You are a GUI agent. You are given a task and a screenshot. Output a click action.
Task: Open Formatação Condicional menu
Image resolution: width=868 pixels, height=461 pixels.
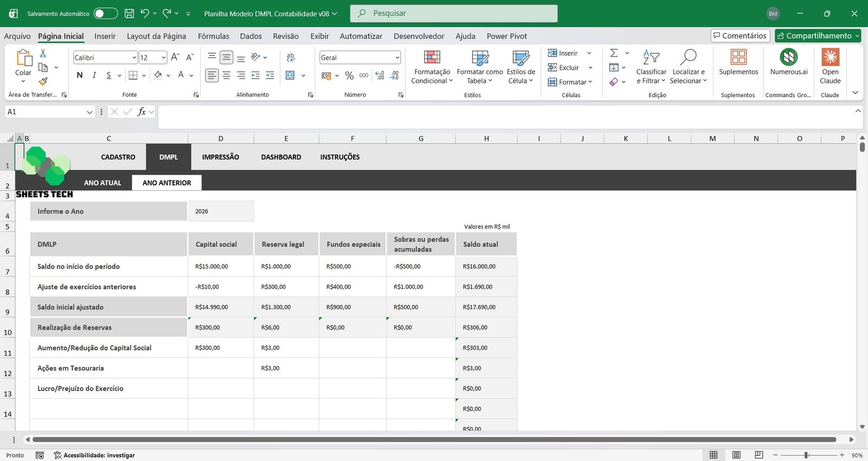pyautogui.click(x=432, y=68)
